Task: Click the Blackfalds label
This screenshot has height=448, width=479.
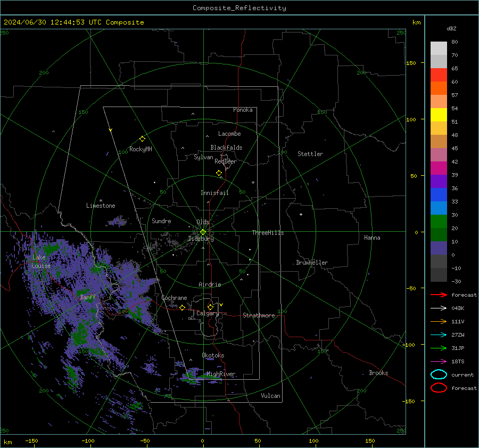Action: coord(226,148)
